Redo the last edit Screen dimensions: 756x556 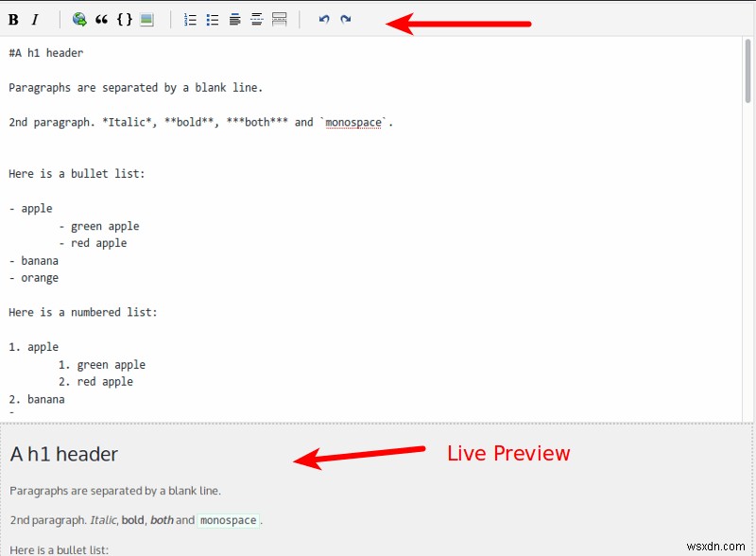345,19
